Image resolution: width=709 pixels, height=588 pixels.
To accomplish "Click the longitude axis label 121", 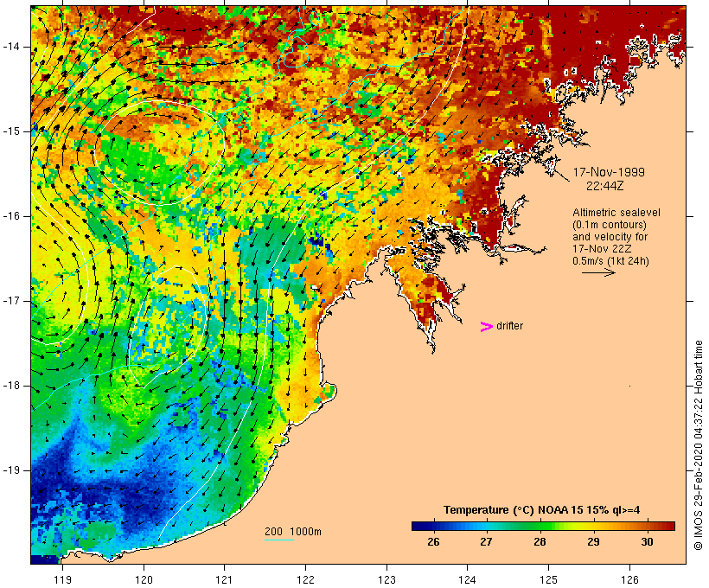I will pos(224,579).
